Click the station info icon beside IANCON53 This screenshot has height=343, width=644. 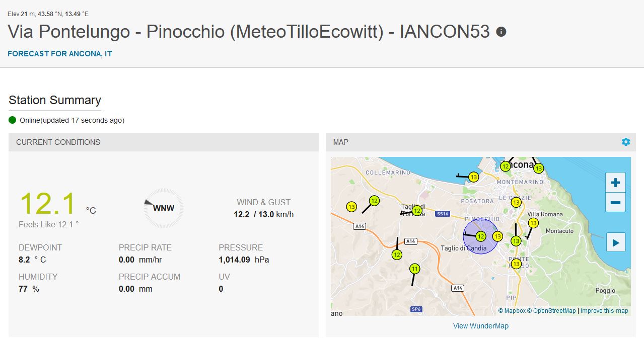pos(501,32)
